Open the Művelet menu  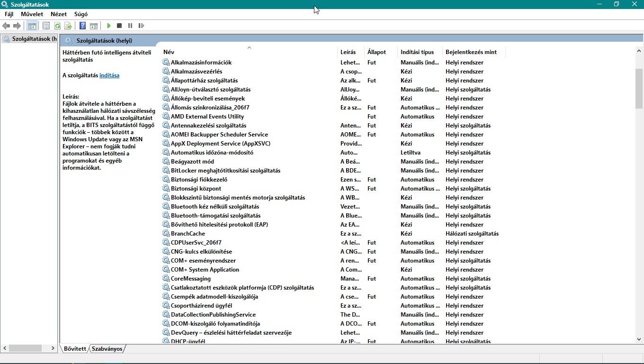point(32,14)
